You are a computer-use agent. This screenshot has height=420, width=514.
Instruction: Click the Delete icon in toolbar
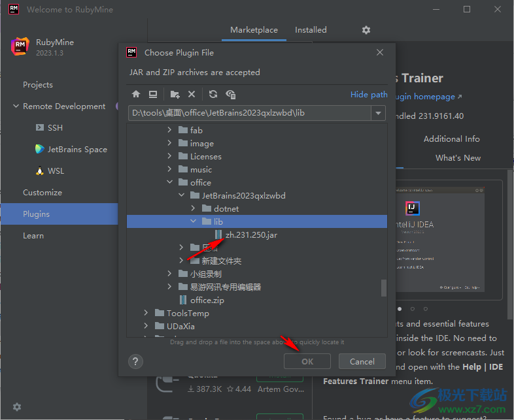point(192,94)
